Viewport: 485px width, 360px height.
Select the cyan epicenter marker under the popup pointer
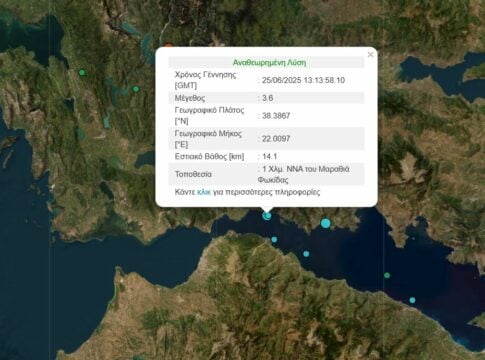(x=267, y=216)
